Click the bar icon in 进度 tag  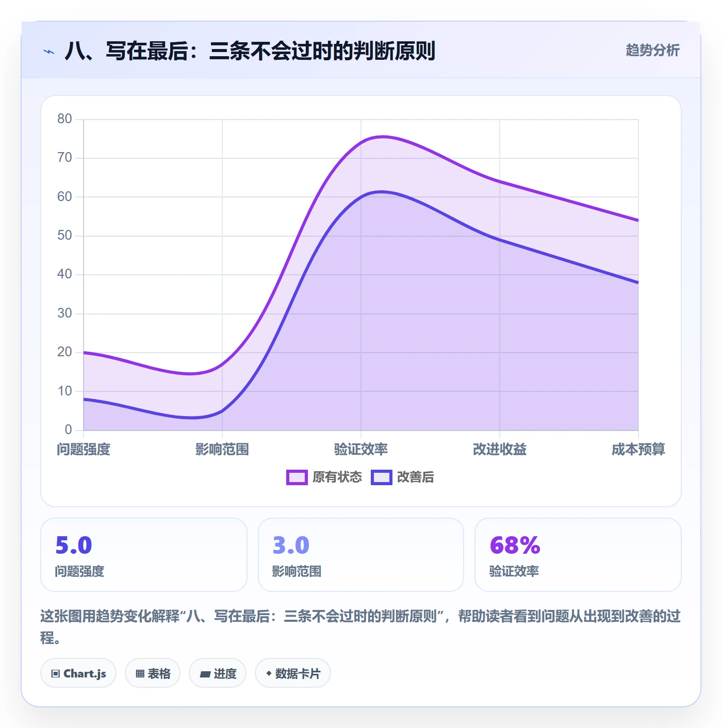pyautogui.click(x=205, y=674)
